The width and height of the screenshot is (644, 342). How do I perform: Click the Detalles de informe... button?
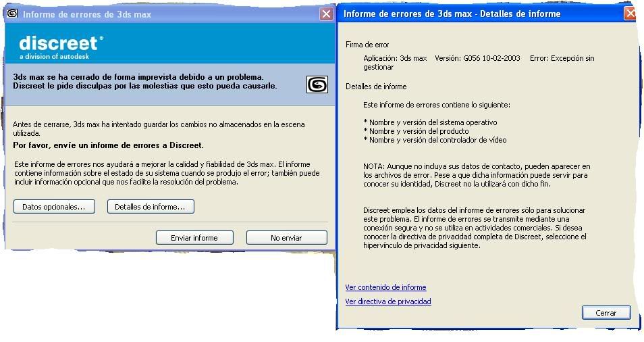(151, 207)
